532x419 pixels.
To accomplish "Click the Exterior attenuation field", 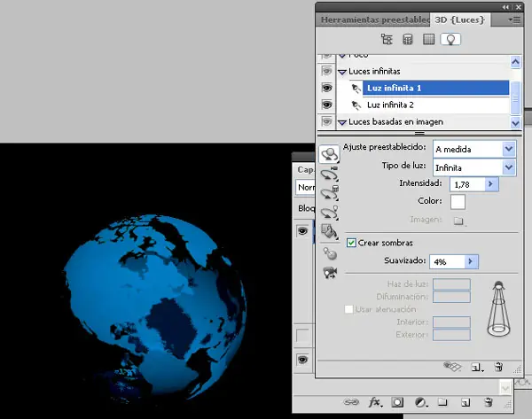I will pos(451,335).
